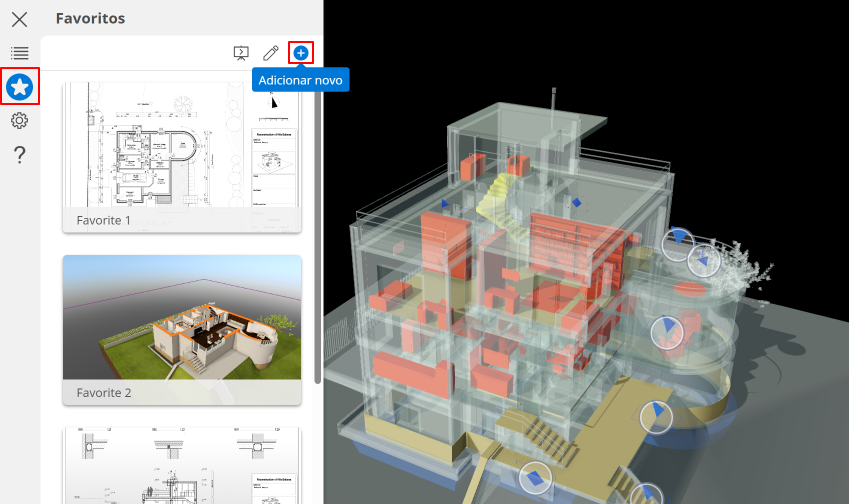Image resolution: width=849 pixels, height=504 pixels.
Task: Start presentation mode with the screen icon
Action: [241, 53]
